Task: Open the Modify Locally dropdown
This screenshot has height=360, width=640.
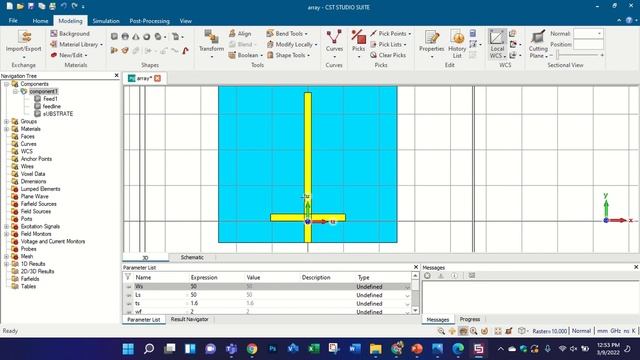Action: tap(292, 44)
